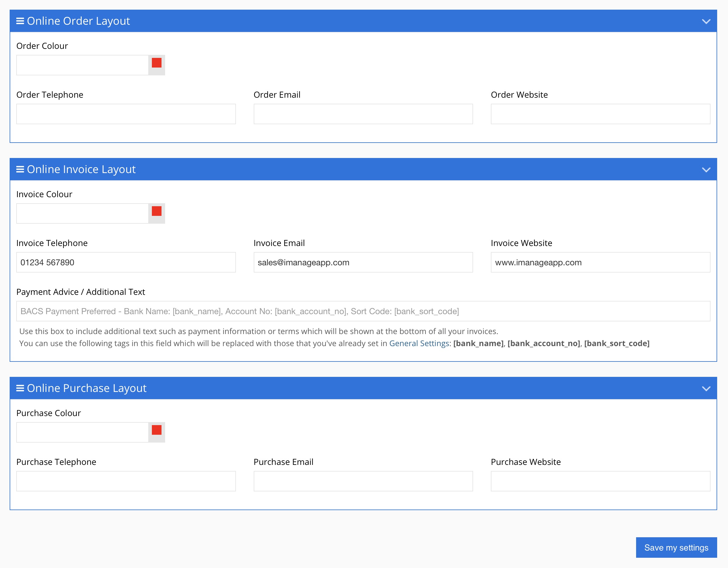The height and width of the screenshot is (568, 728).
Task: Collapse the Online Order Layout panel chevron
Action: point(706,21)
